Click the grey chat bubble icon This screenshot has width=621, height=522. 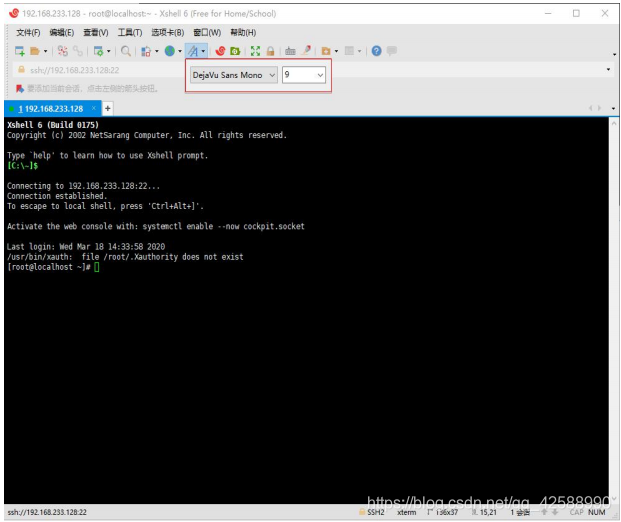[392, 51]
